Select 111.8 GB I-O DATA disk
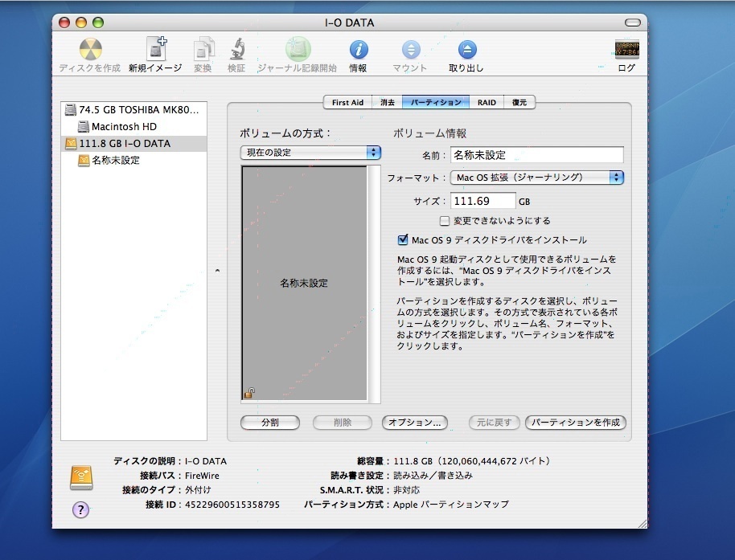Screen dimensions: 735x560 pyautogui.click(x=134, y=143)
